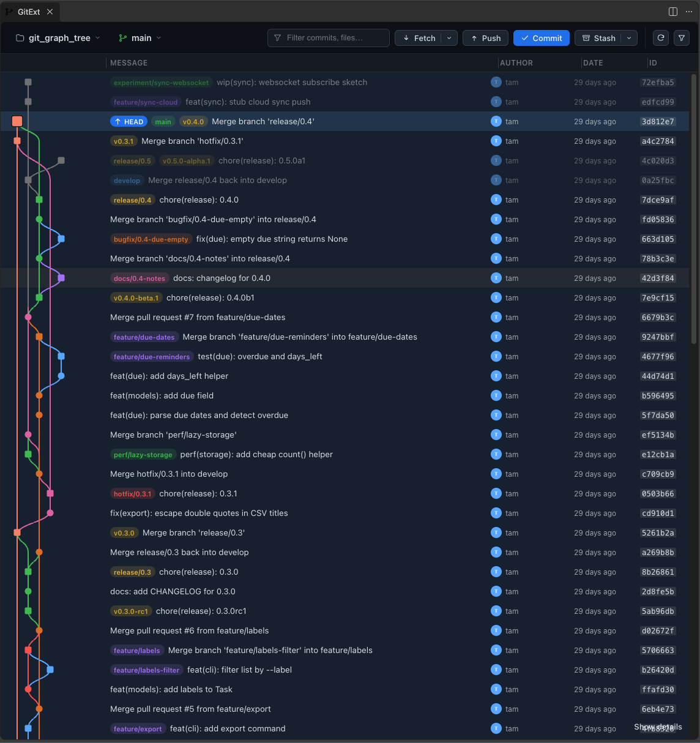Click the blue graph node for bugfix due-empty commit
Image resolution: width=700 pixels, height=743 pixels.
tap(61, 239)
